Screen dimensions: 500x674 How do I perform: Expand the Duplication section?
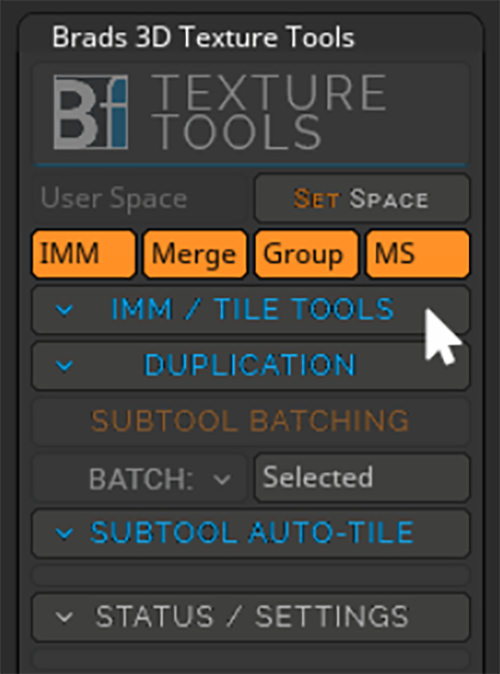[x=251, y=366]
